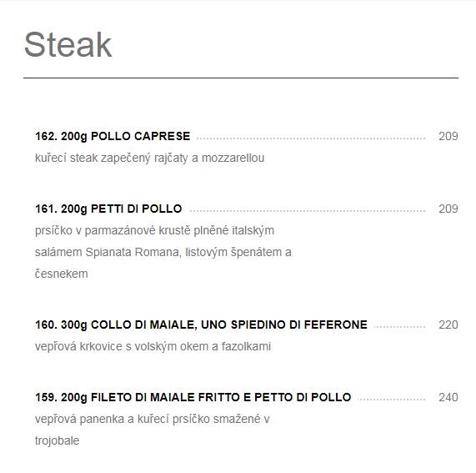This screenshot has width=476, height=473.
Task: Click the price 209 for Pollo Caprese
Action: pos(448,136)
